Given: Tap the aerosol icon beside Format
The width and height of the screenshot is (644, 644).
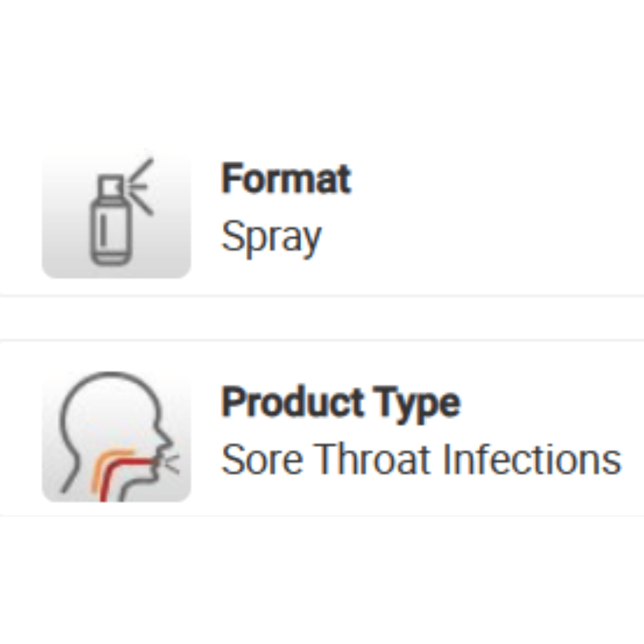Looking at the screenshot, I should point(117,216).
